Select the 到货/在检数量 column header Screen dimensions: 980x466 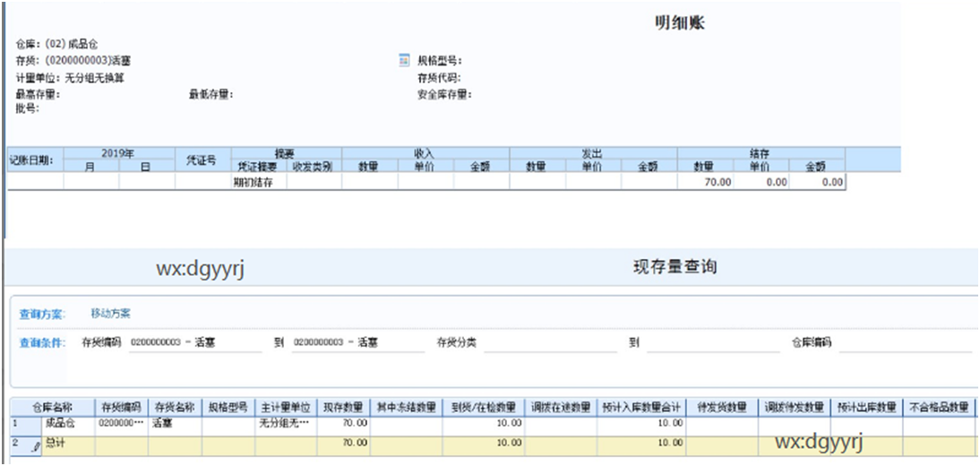click(x=484, y=407)
